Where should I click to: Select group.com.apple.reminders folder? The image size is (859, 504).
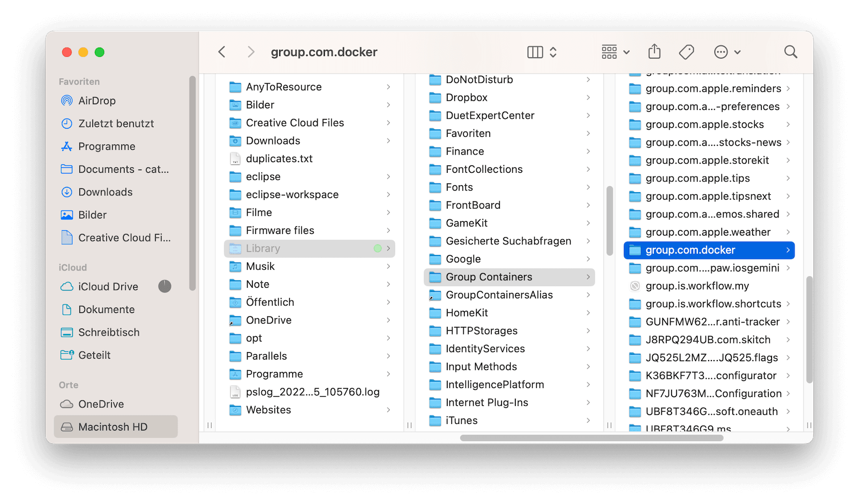(709, 89)
